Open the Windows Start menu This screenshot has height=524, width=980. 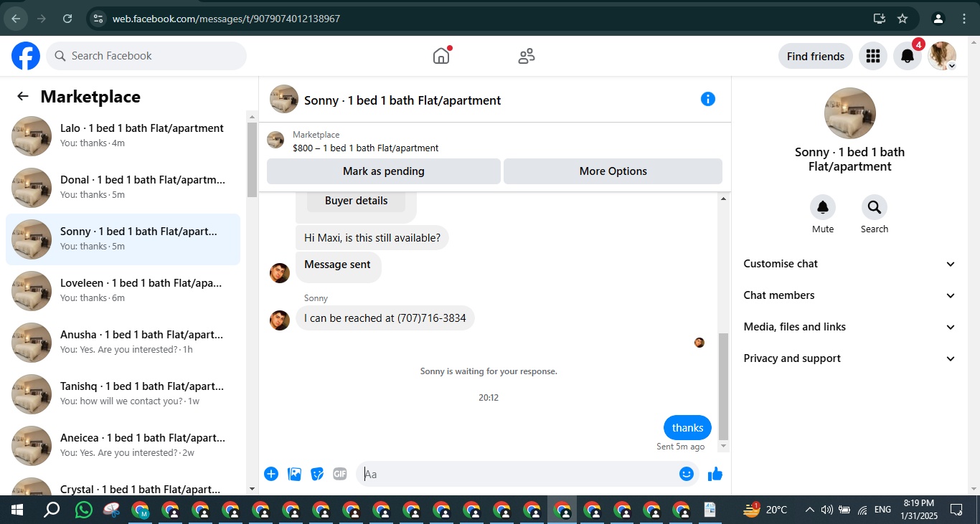17,510
